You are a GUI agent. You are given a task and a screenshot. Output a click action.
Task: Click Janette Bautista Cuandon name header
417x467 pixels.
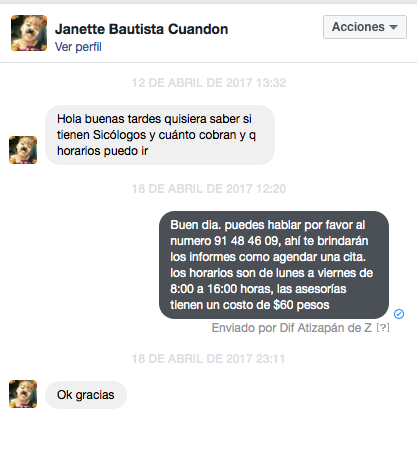pyautogui.click(x=141, y=29)
